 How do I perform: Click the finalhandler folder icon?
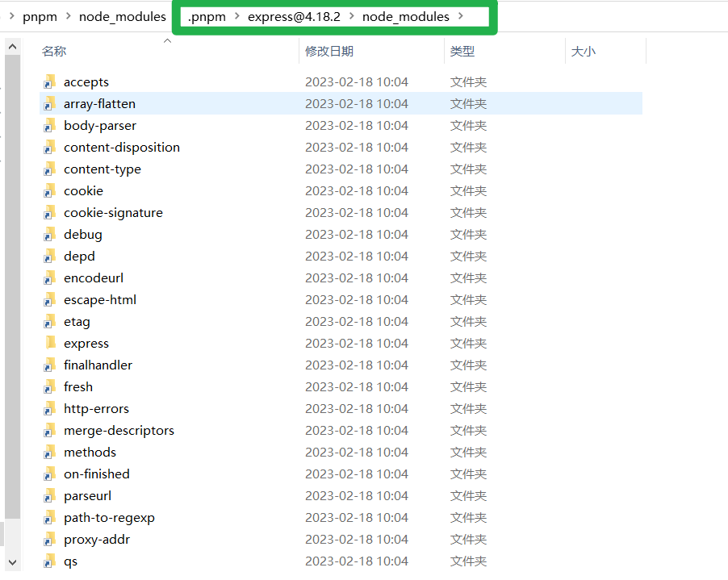[x=50, y=365]
